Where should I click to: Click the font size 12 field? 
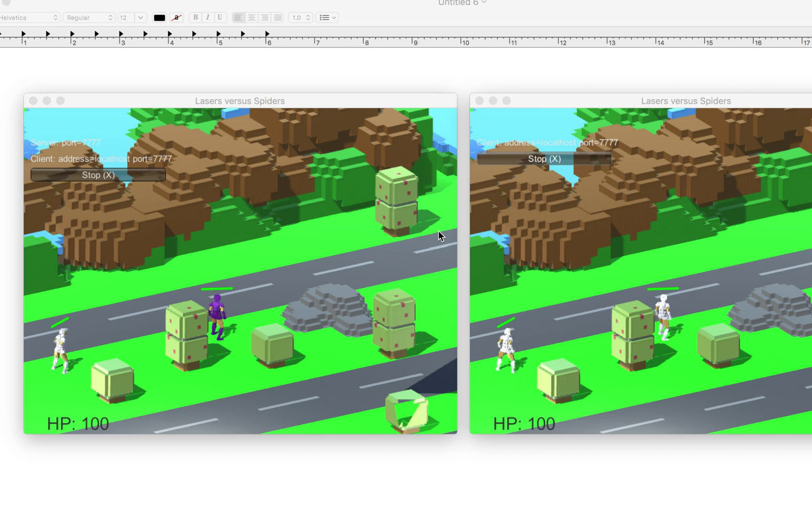126,17
